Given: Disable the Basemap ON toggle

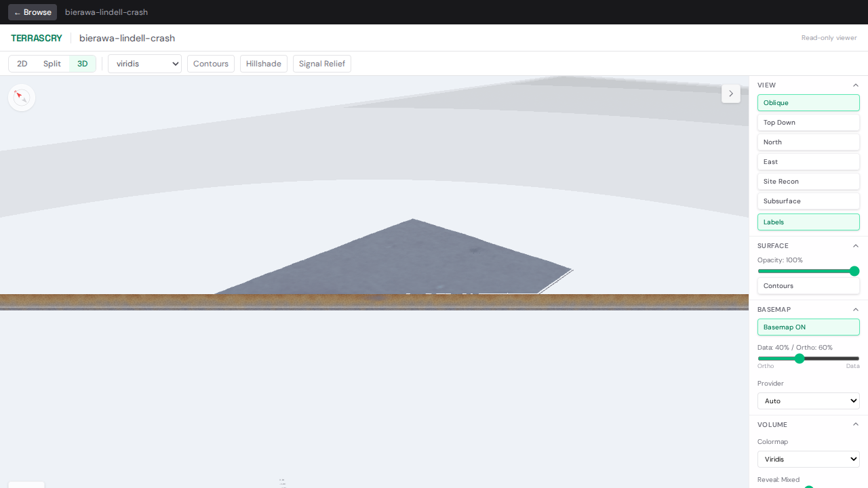Looking at the screenshot, I should click(x=808, y=327).
